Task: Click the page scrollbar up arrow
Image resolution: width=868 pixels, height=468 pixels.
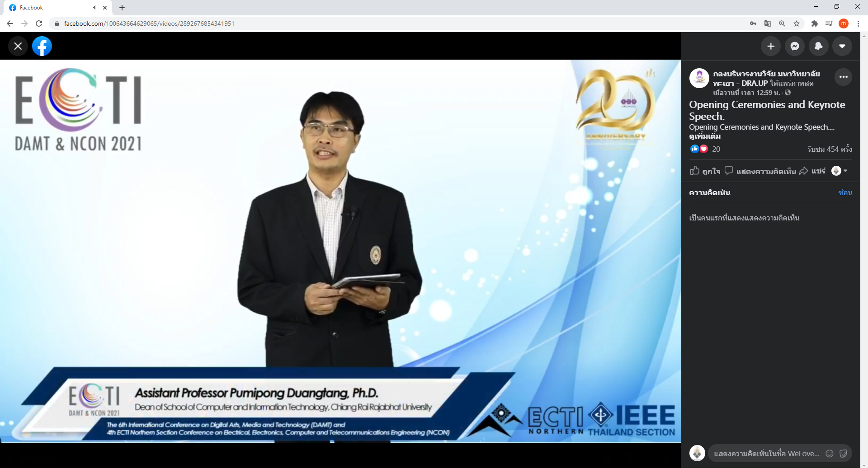Action: [x=864, y=35]
